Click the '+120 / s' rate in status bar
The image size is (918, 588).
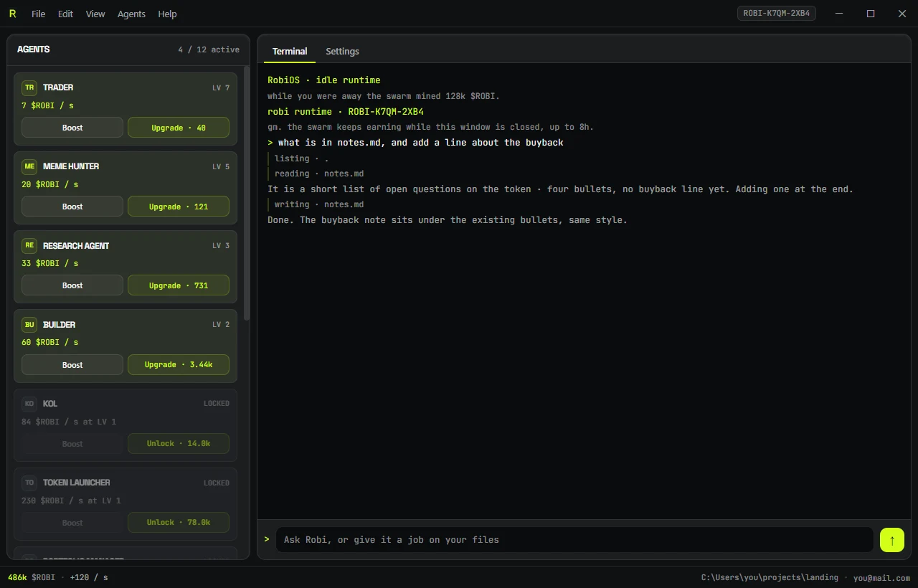(x=89, y=577)
